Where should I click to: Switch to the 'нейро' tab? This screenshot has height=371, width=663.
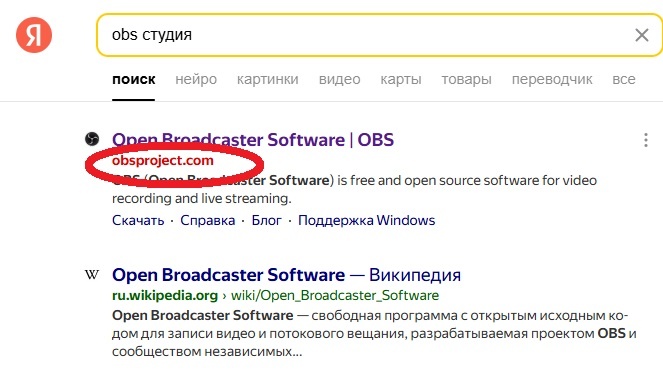pos(196,80)
